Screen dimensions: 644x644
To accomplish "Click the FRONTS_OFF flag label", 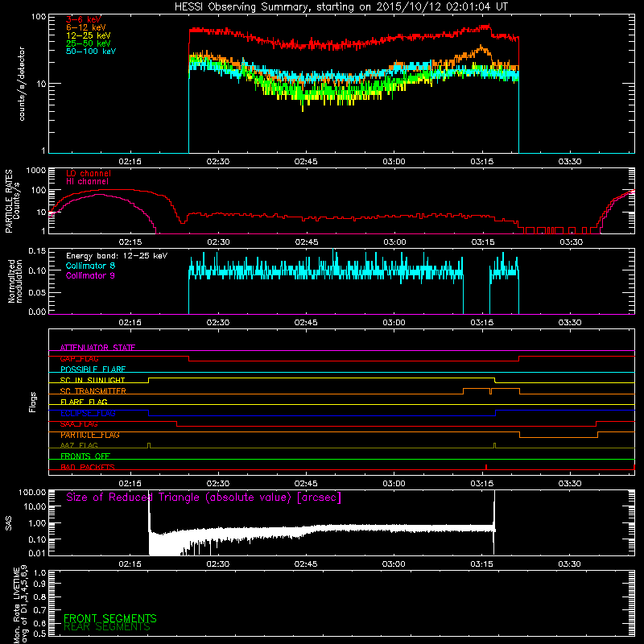I will (85, 456).
